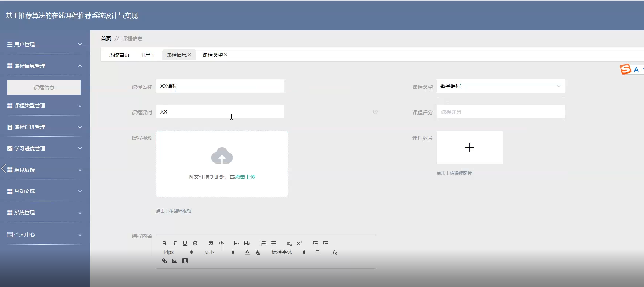The image size is (644, 287).
Task: Click the 个人中心 card icon
Action: point(10,234)
